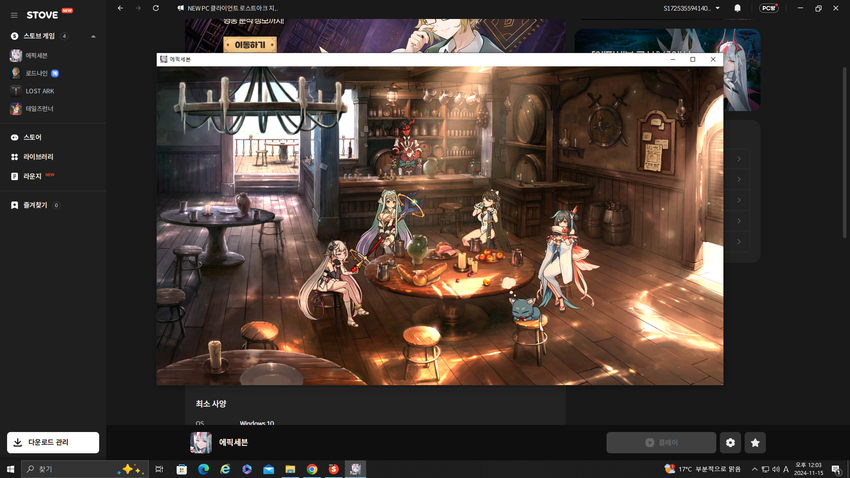Switch to Epic Seven taskbar icon
Image resolution: width=850 pixels, height=478 pixels.
pyautogui.click(x=355, y=469)
